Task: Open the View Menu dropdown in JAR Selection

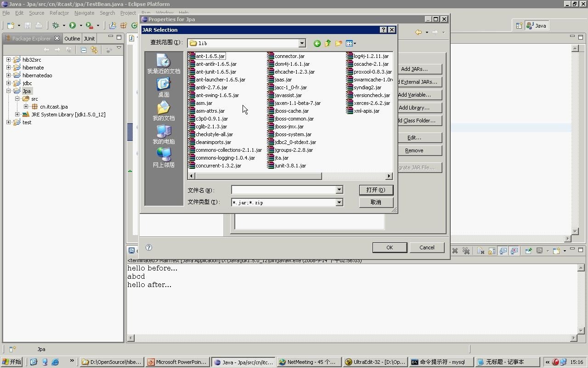Action: tap(351, 43)
